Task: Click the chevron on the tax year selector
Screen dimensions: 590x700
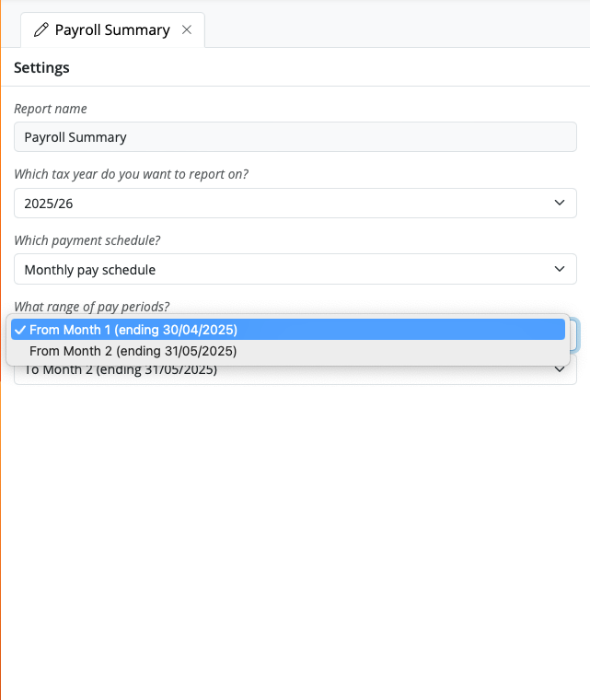Action: click(560, 203)
